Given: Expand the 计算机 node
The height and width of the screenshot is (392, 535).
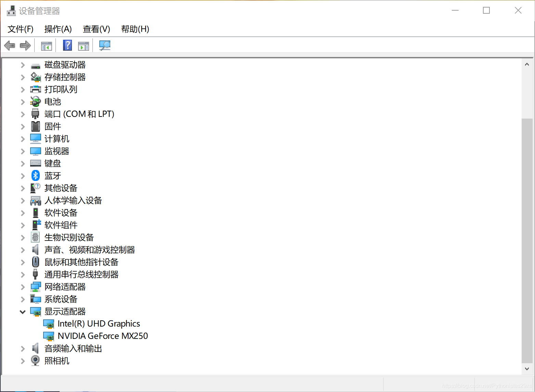Looking at the screenshot, I should click(23, 139).
